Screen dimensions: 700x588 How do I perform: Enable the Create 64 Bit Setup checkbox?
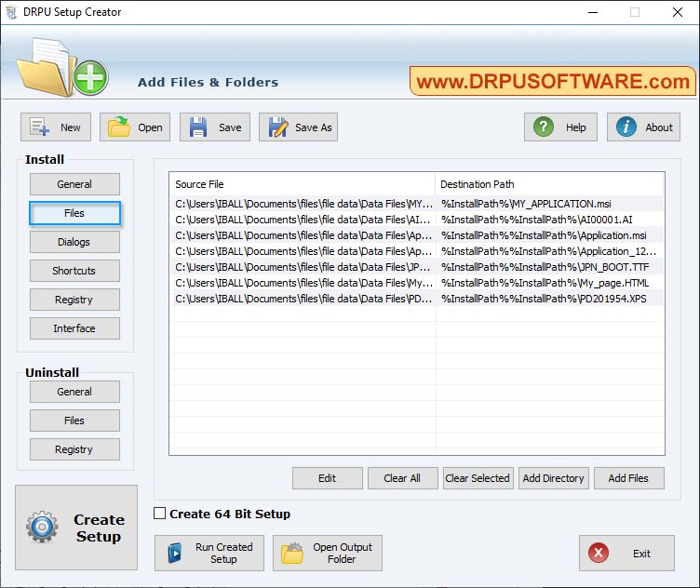point(159,514)
